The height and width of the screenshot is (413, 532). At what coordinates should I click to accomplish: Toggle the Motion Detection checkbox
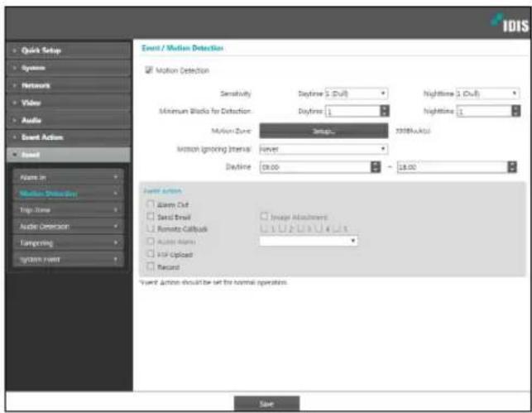click(149, 70)
